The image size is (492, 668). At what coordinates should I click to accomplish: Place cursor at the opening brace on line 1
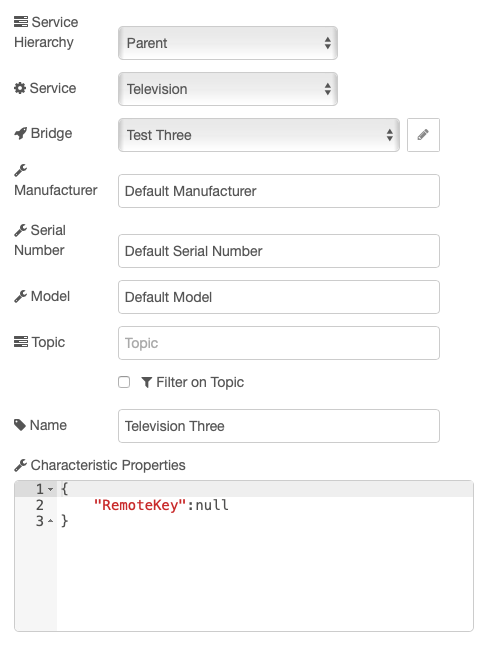tap(64, 489)
